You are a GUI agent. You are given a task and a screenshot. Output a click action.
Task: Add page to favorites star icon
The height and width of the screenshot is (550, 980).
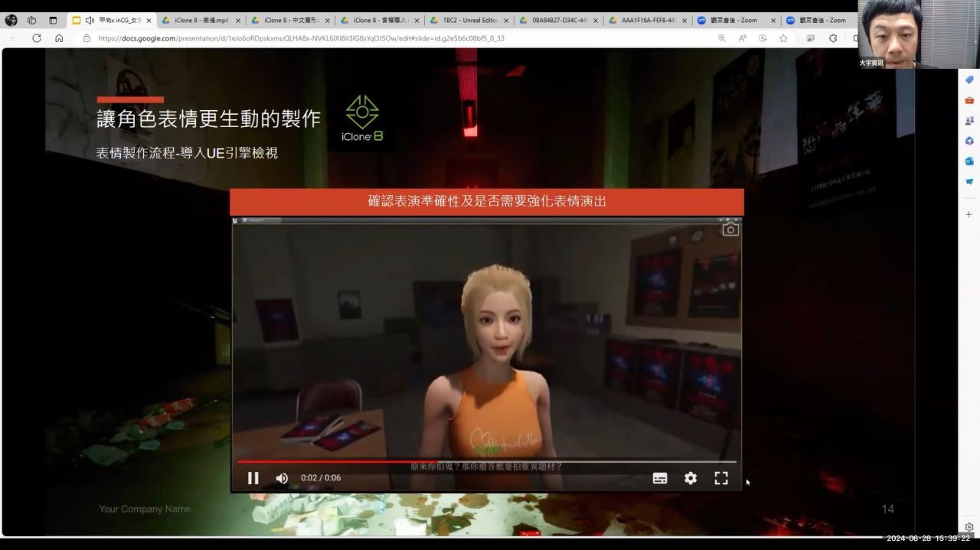pos(783,38)
